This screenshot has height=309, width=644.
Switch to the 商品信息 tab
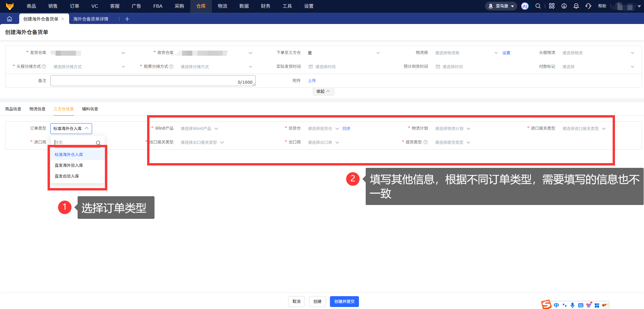[x=13, y=109]
